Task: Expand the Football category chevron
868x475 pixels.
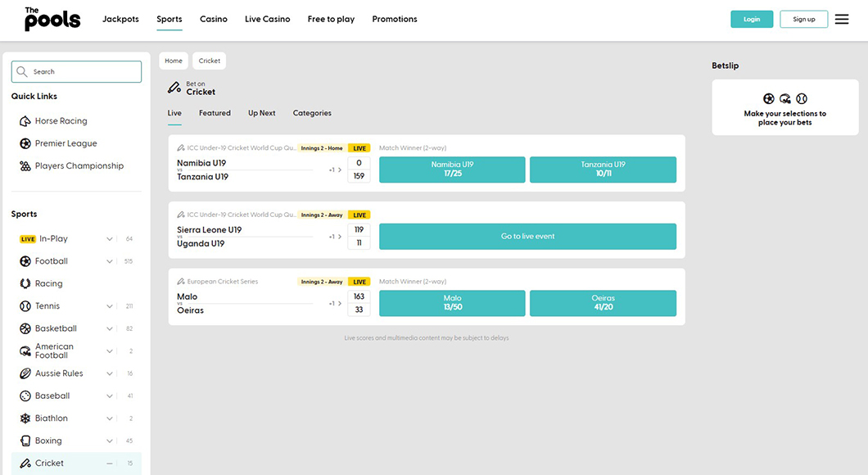Action: click(110, 261)
